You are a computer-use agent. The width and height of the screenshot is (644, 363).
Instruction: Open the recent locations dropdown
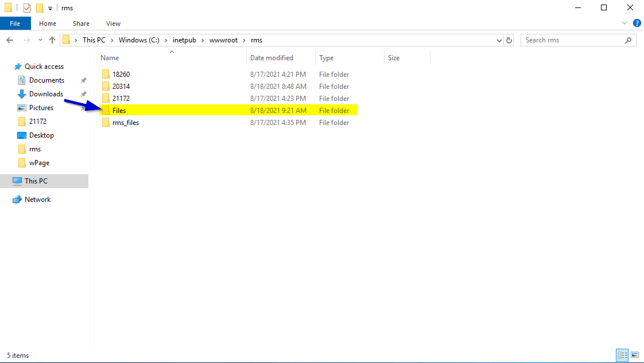tap(40, 40)
